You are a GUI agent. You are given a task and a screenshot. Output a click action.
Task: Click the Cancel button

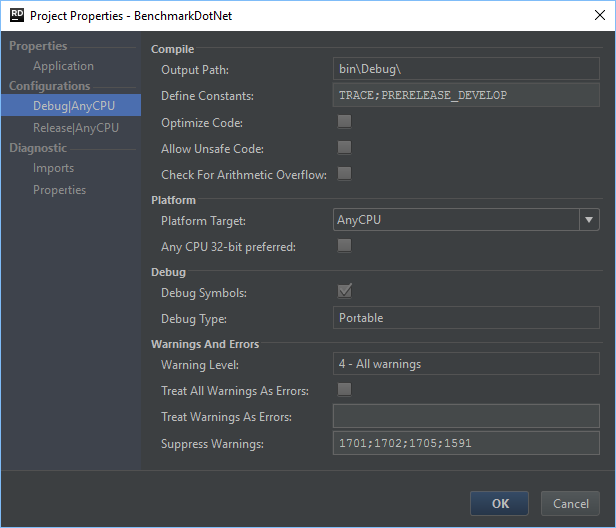click(570, 504)
